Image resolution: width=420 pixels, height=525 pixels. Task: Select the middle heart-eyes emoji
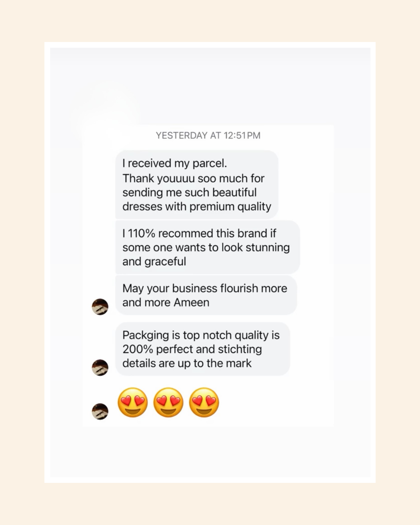168,402
